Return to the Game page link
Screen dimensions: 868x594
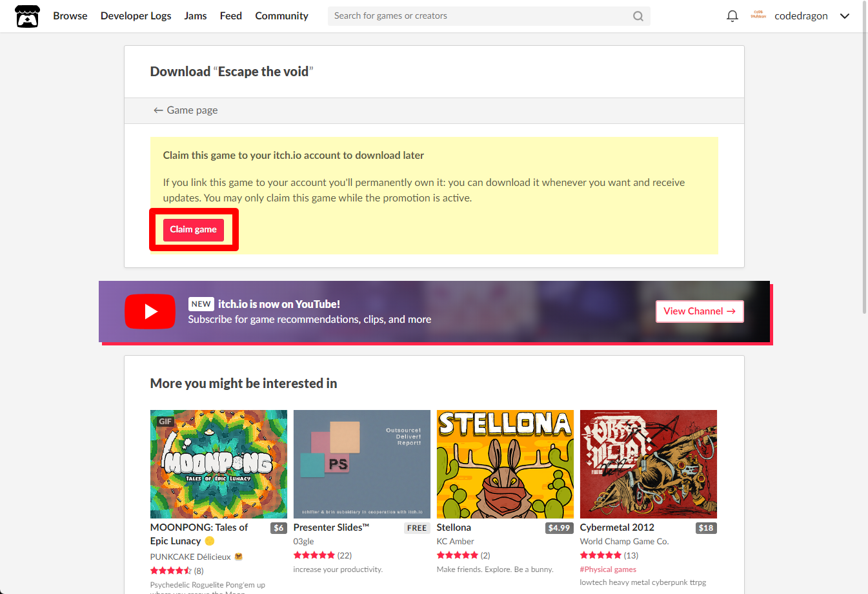pyautogui.click(x=185, y=110)
